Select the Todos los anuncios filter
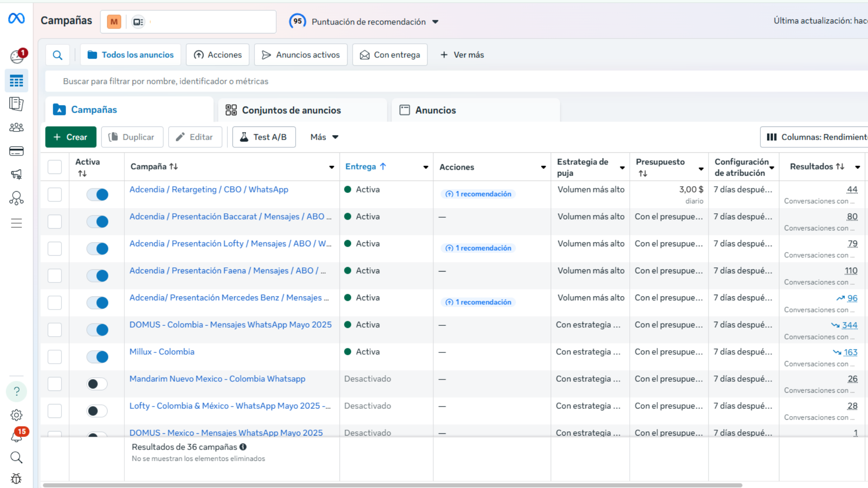 131,55
